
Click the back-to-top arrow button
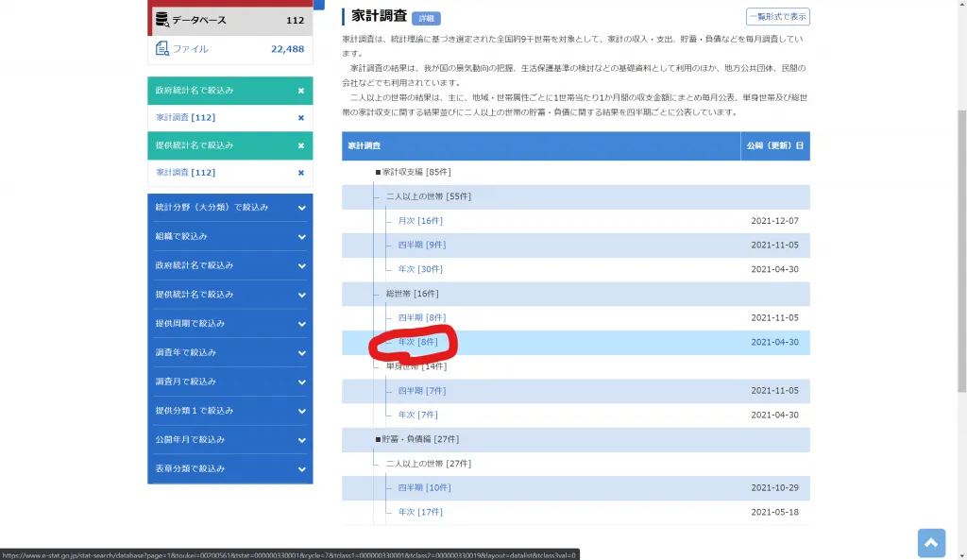[x=931, y=543]
